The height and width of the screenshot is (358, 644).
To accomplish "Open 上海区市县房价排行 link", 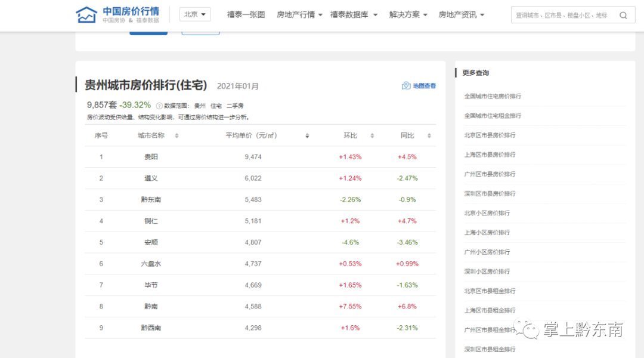I will (490, 155).
